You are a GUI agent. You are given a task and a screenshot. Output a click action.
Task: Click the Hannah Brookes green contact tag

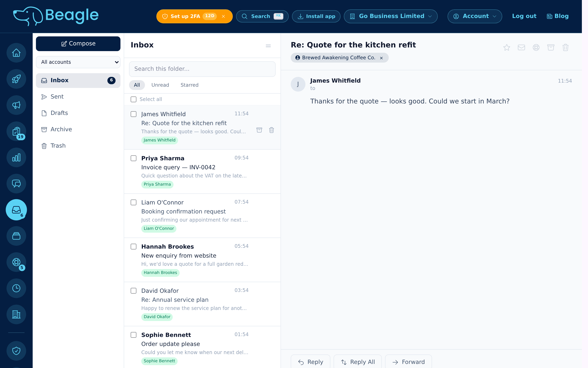[160, 273]
